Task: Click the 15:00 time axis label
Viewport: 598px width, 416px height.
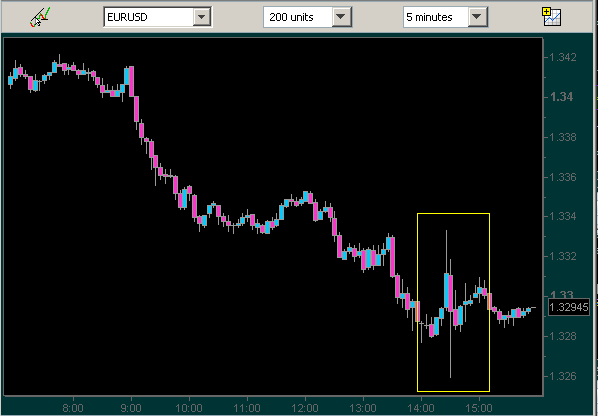Action: [x=479, y=408]
